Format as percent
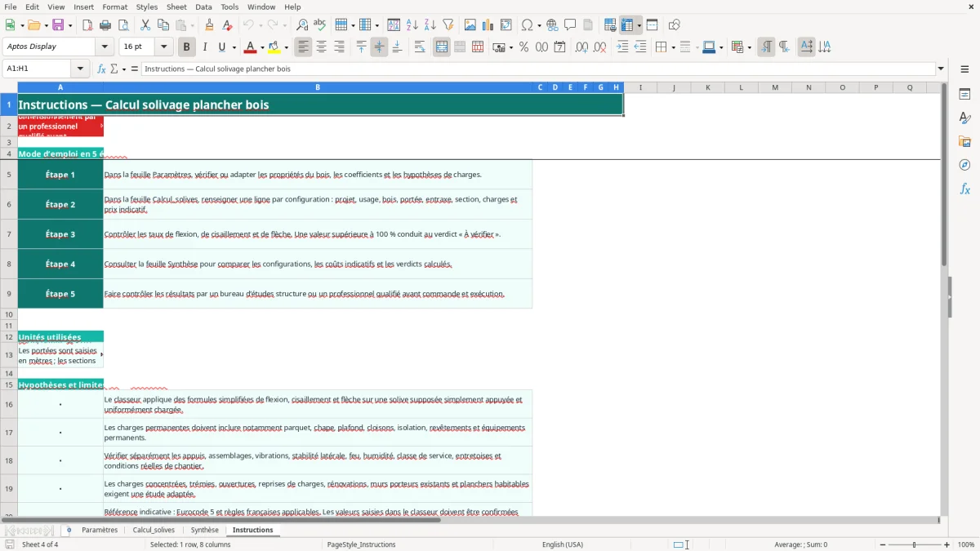The image size is (980, 551). 523,47
